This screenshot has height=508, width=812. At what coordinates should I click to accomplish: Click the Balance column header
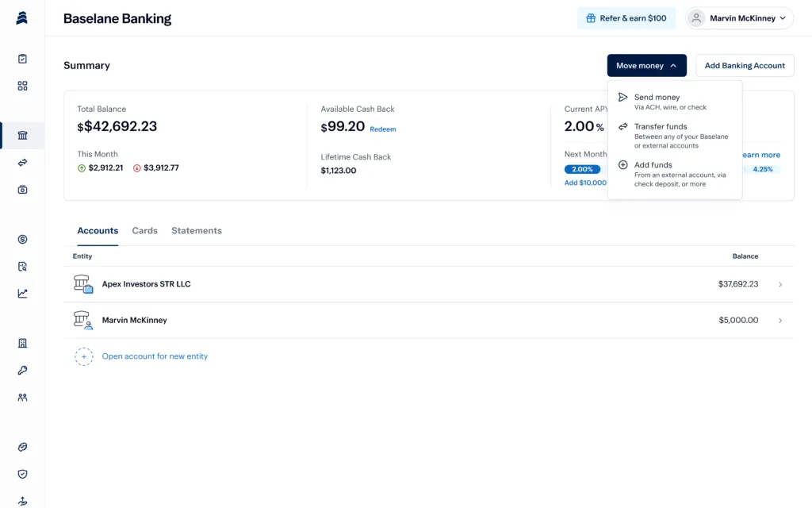pyautogui.click(x=745, y=256)
